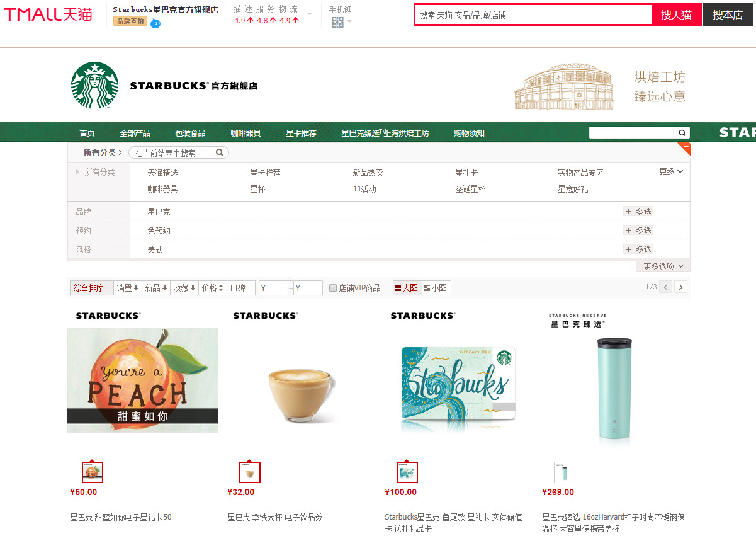This screenshot has height=543, width=756.
Task: Click the blue badge near 品牌直销
Action: tap(155, 23)
